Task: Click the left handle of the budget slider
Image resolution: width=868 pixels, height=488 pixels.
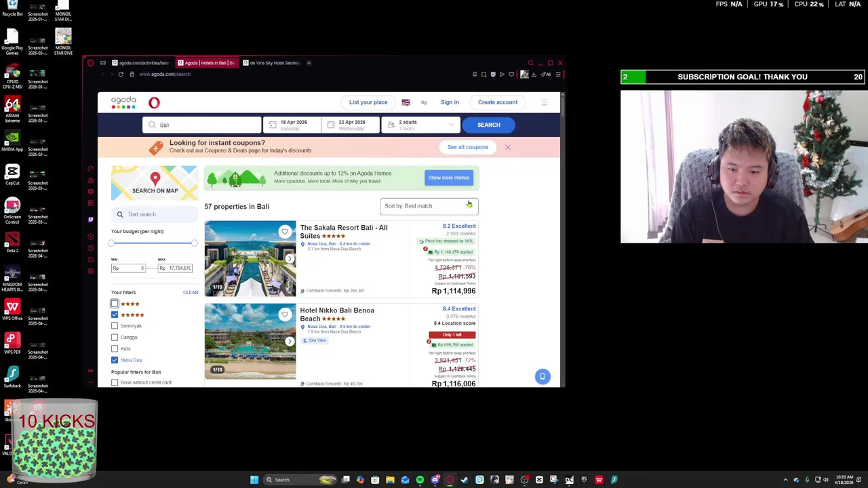Action: pyautogui.click(x=111, y=243)
